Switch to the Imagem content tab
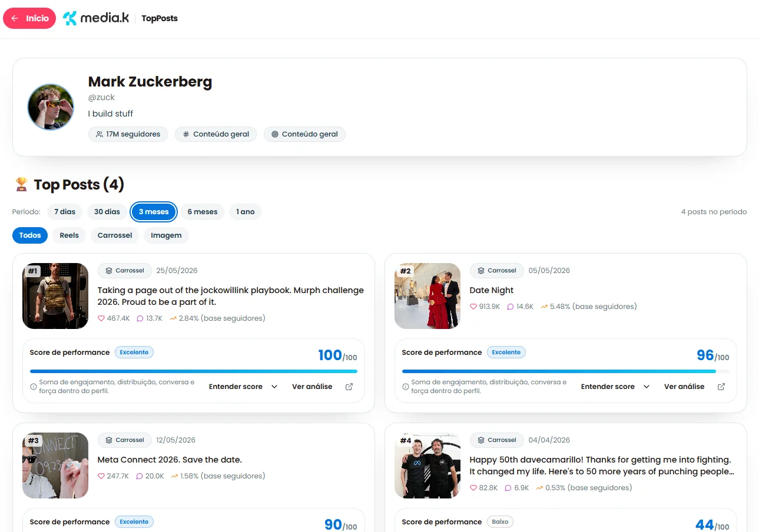Screen dimensions: 759x532 [x=166, y=235]
